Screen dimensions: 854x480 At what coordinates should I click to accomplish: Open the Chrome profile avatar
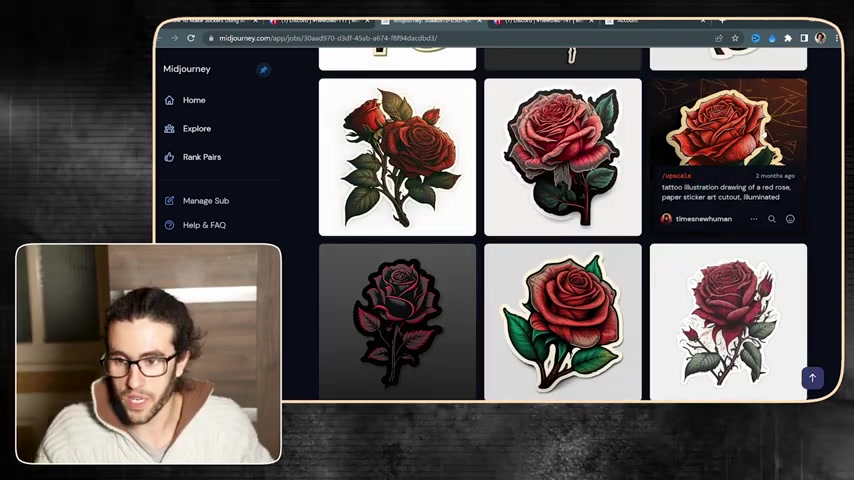tap(820, 38)
